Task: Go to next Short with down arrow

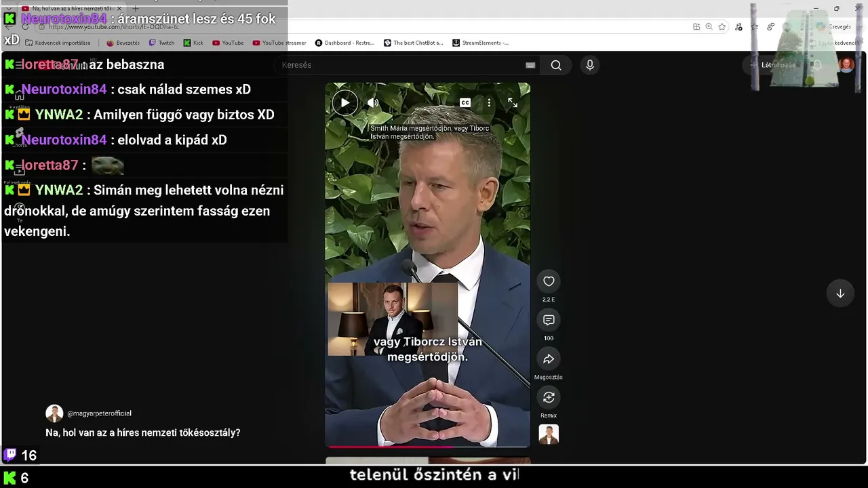Action: point(840,293)
